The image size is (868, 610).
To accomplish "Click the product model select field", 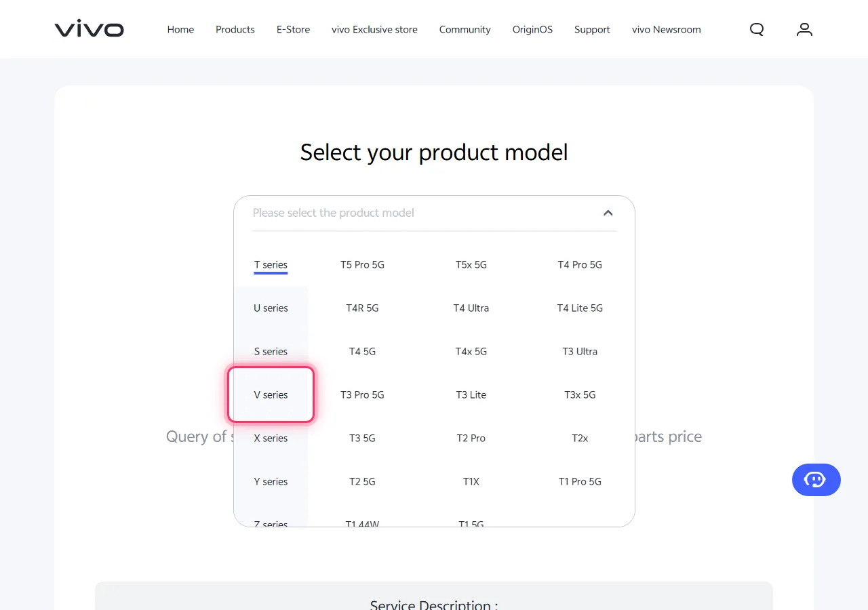I will [x=434, y=213].
